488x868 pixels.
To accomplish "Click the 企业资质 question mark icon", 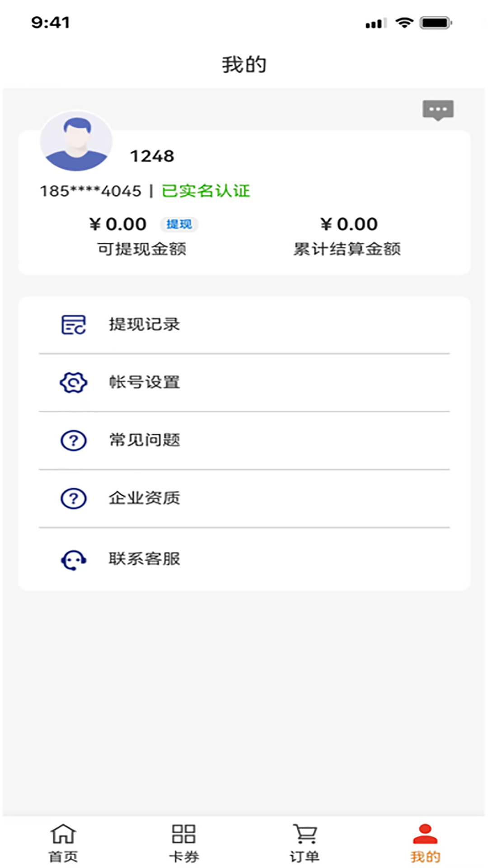I will coord(73,498).
